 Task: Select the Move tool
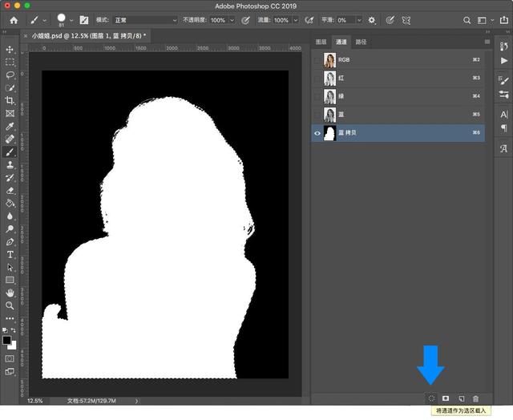point(10,50)
